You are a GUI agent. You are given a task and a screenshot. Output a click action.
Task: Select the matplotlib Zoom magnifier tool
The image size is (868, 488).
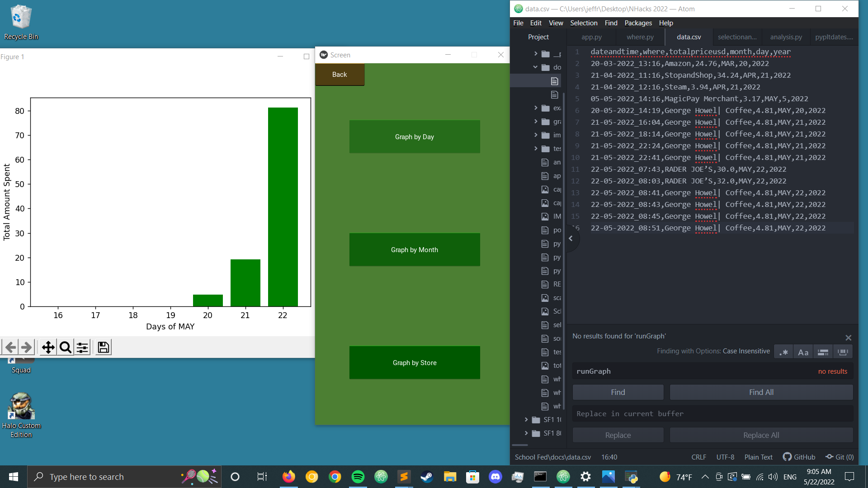coord(66,347)
